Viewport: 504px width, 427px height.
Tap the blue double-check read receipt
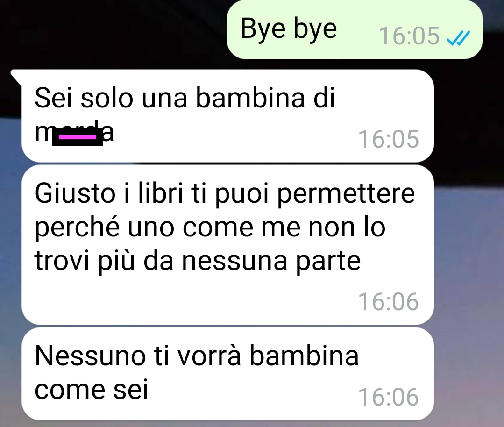(x=458, y=38)
